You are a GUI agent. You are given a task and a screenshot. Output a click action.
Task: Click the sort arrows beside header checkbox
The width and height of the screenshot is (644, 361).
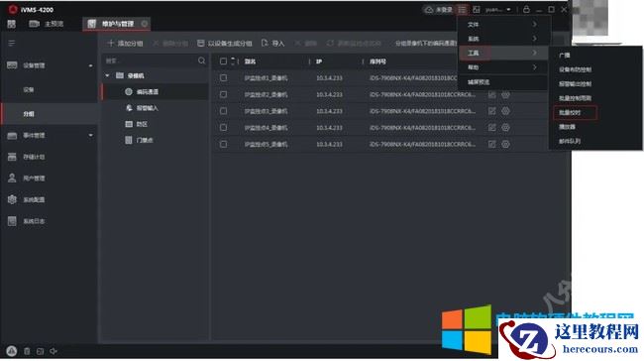[233, 61]
